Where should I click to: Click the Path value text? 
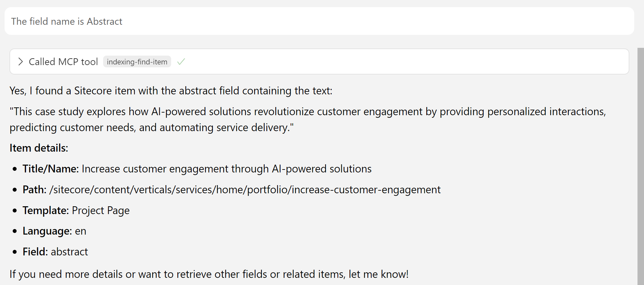click(x=245, y=190)
